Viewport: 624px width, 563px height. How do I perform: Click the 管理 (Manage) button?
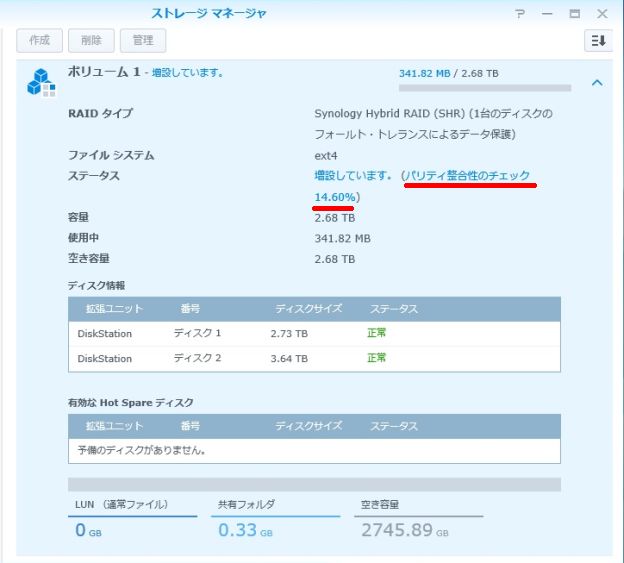pyautogui.click(x=143, y=41)
